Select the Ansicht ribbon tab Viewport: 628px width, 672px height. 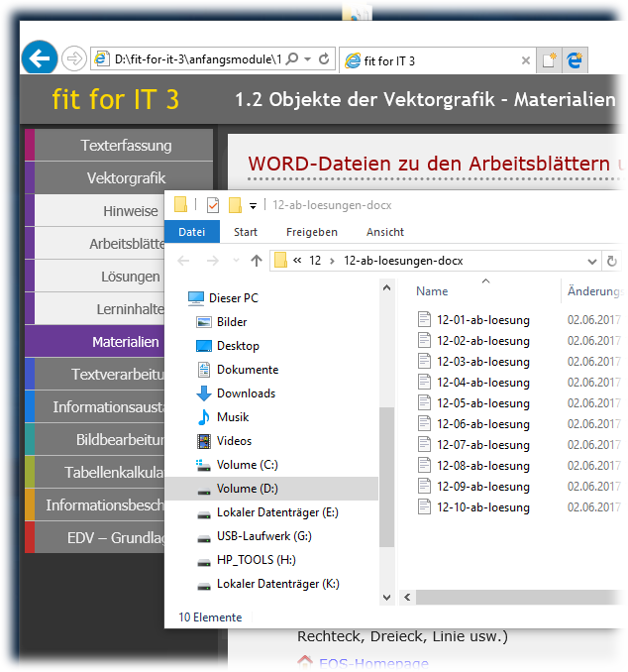[x=384, y=232]
